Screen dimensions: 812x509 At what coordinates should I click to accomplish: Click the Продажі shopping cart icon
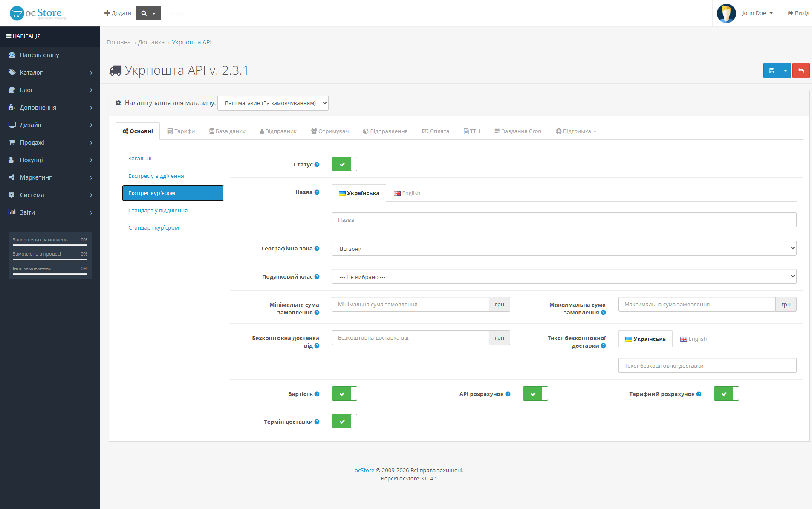(x=12, y=143)
